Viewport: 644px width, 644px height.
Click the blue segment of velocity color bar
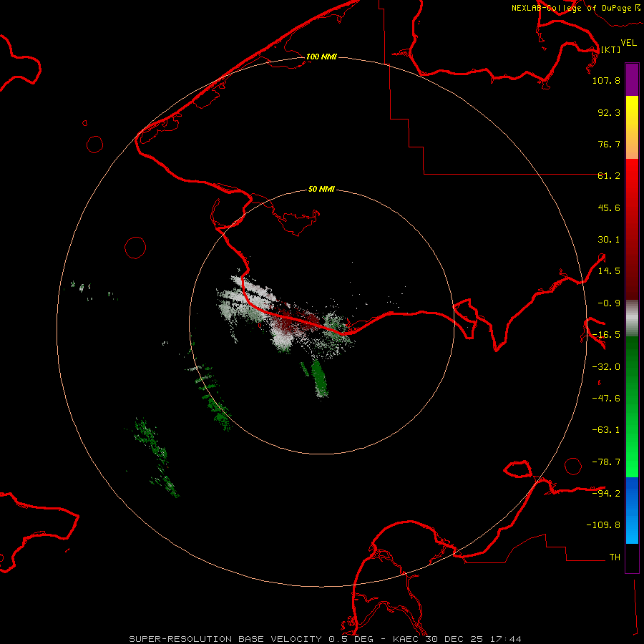point(632,510)
